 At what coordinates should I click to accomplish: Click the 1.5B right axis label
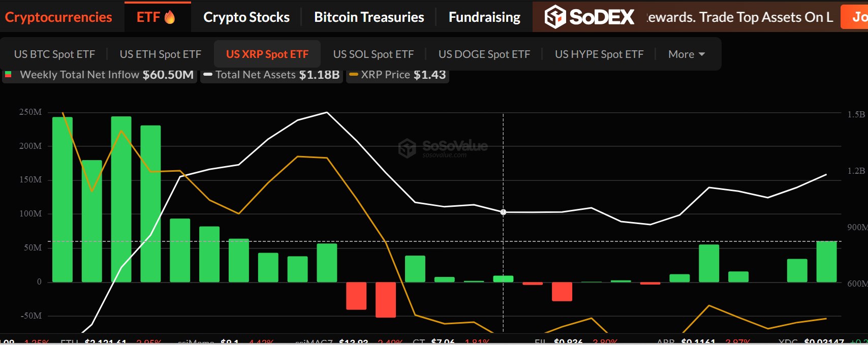tap(856, 114)
